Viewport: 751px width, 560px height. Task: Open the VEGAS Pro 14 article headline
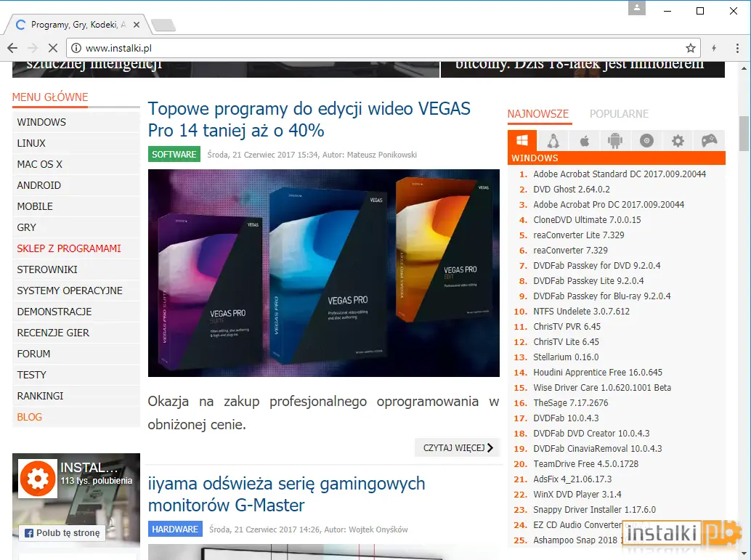(x=309, y=119)
